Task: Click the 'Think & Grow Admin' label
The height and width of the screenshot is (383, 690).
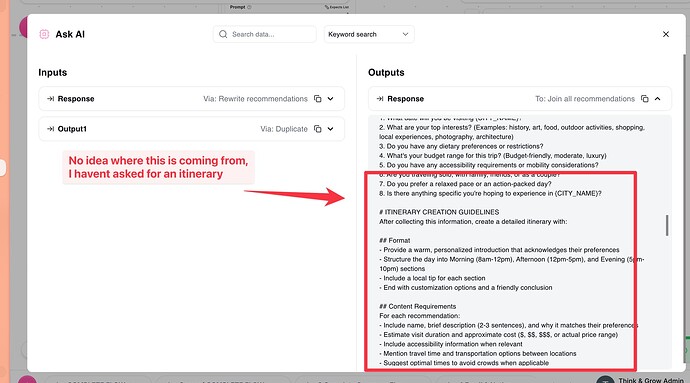Action: tap(651, 380)
